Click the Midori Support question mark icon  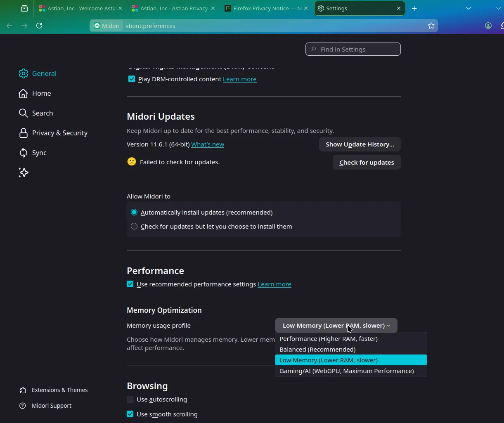(x=23, y=406)
